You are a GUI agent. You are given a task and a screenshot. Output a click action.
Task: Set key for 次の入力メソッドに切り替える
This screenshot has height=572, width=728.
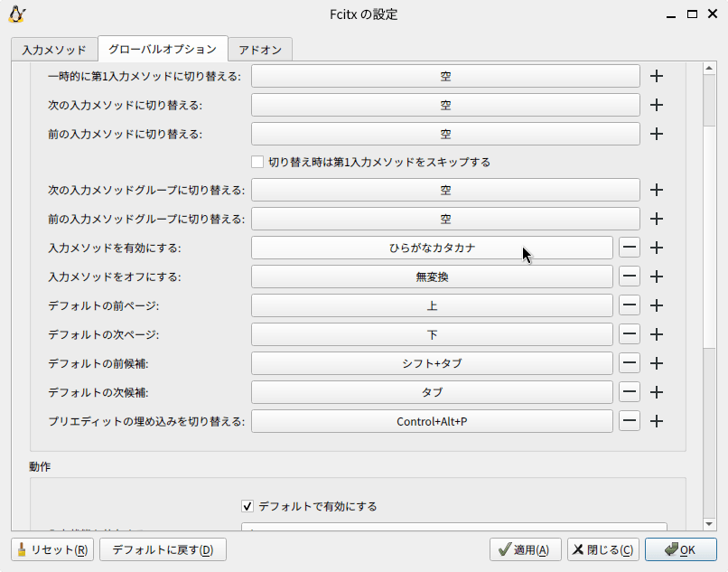pyautogui.click(x=445, y=105)
